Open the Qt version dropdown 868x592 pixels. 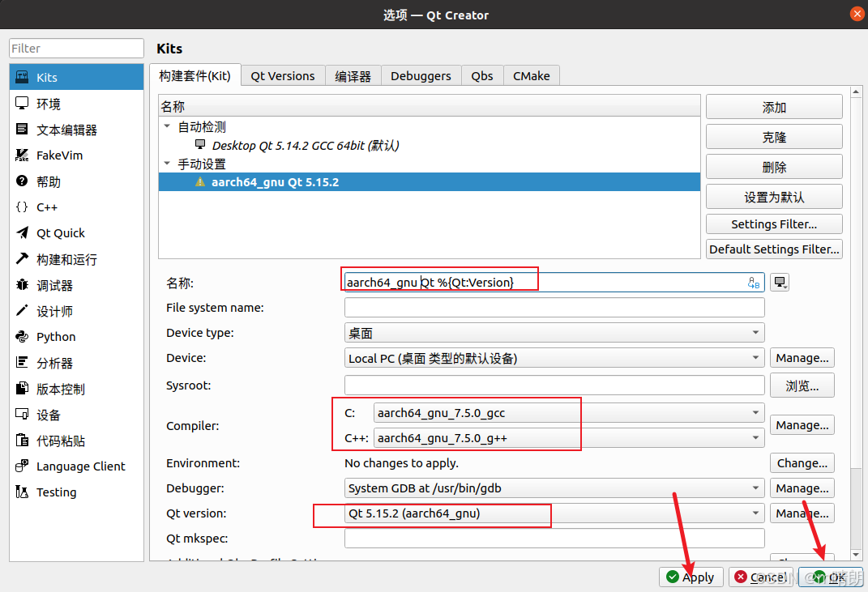[554, 513]
